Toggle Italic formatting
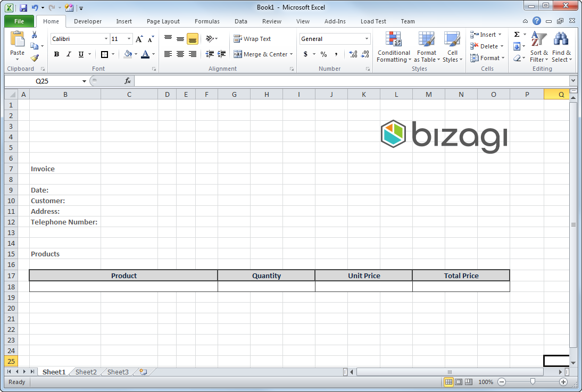Viewport: 582px width, 392px height. point(69,54)
